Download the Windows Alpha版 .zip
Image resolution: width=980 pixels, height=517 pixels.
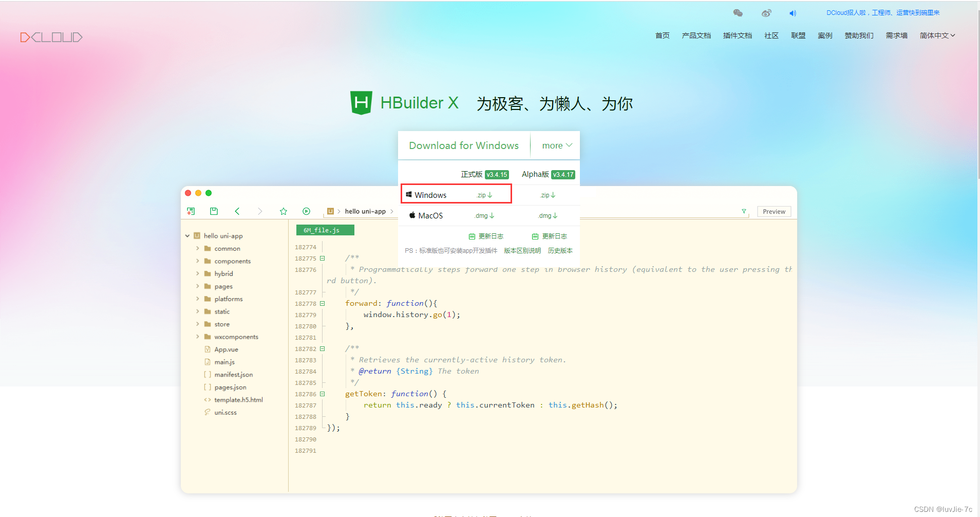coord(548,195)
